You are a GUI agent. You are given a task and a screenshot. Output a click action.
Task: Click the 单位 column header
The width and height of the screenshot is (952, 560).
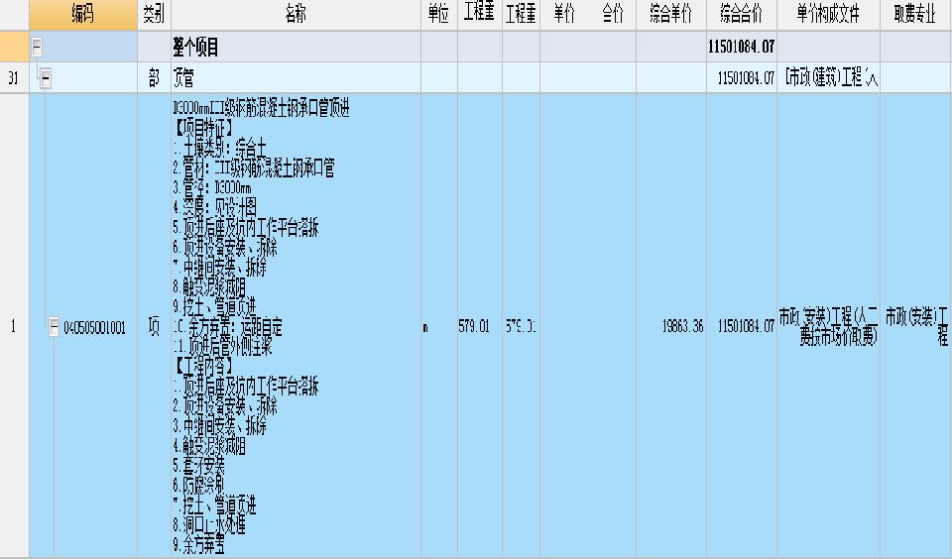pyautogui.click(x=439, y=15)
